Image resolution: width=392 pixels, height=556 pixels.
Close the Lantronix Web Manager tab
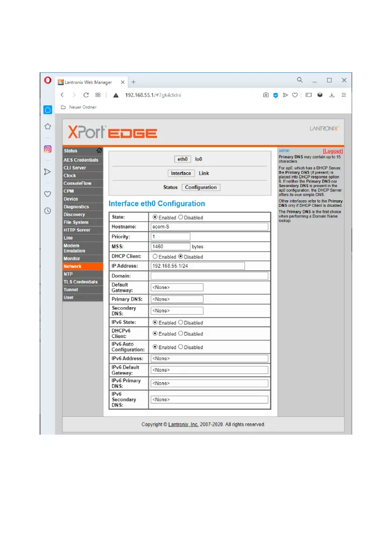click(x=123, y=82)
